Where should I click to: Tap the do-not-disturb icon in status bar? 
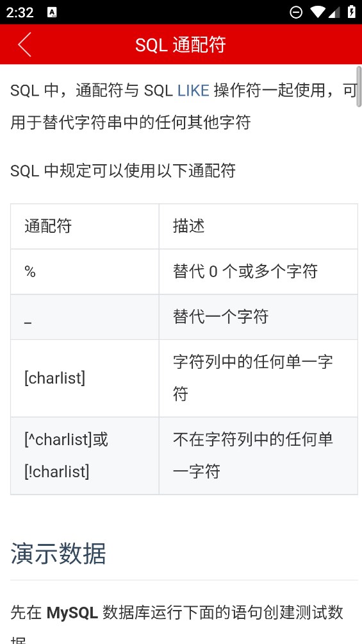tap(295, 12)
